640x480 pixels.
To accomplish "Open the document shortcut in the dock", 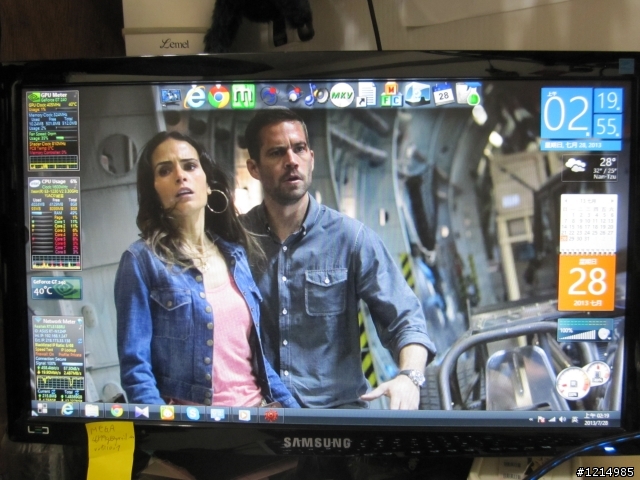I will 366,95.
